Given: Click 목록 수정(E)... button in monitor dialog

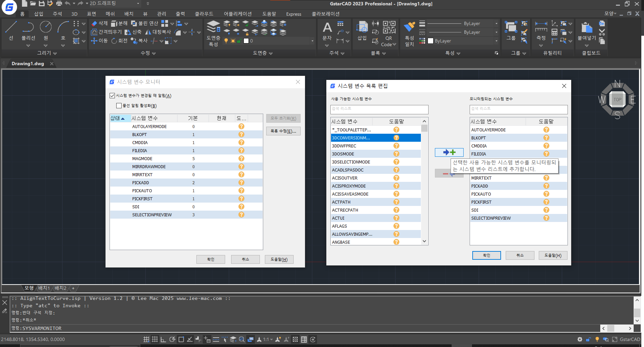Looking at the screenshot, I should (283, 131).
